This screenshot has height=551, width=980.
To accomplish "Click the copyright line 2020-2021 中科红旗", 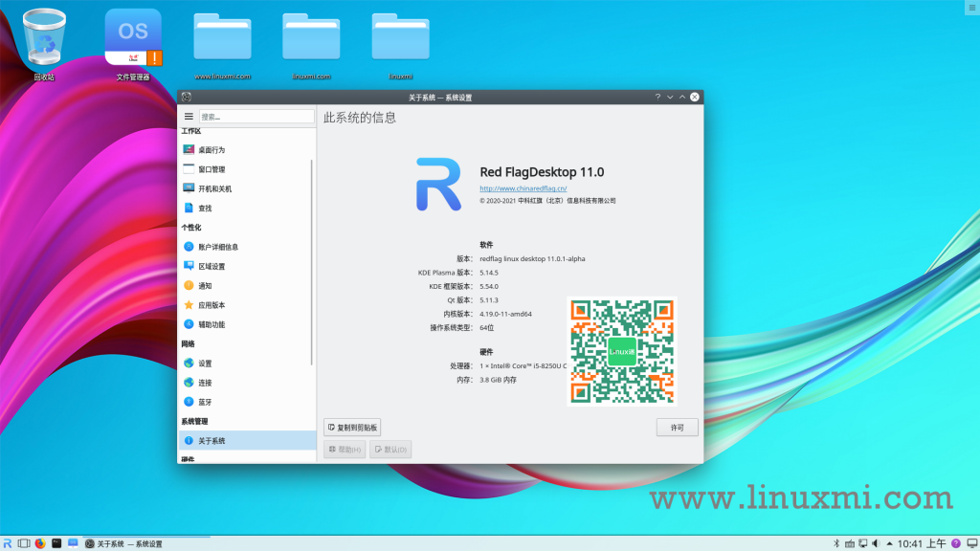I will [547, 201].
